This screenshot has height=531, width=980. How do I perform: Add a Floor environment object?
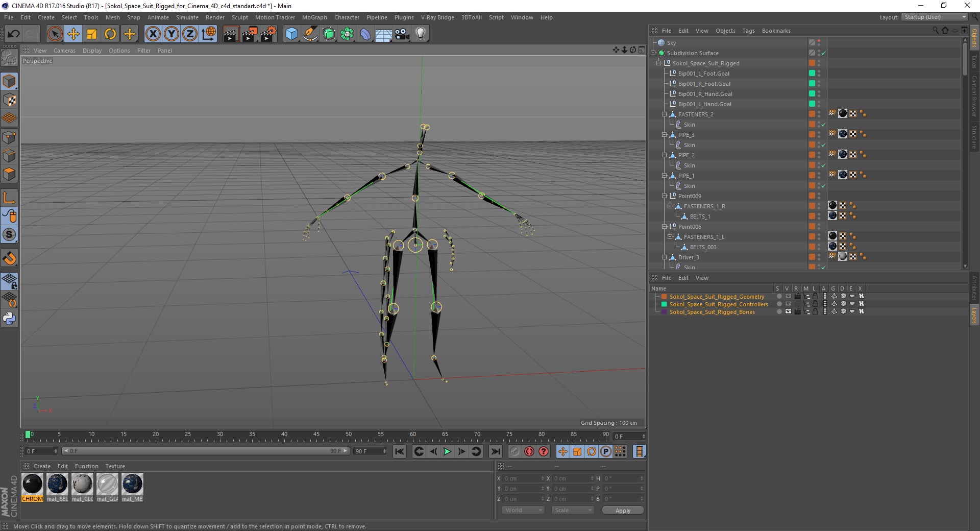click(x=384, y=34)
